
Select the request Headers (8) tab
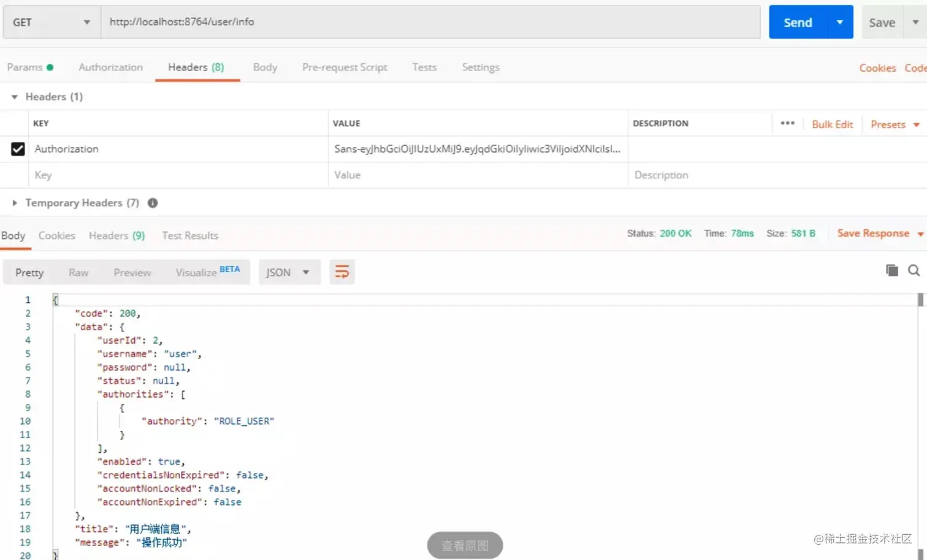point(196,67)
